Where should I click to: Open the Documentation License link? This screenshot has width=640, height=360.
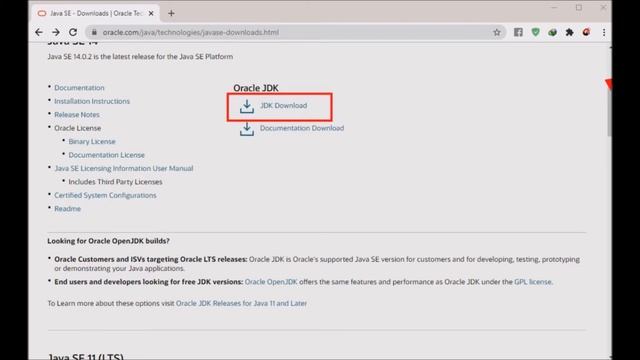[x=107, y=155]
